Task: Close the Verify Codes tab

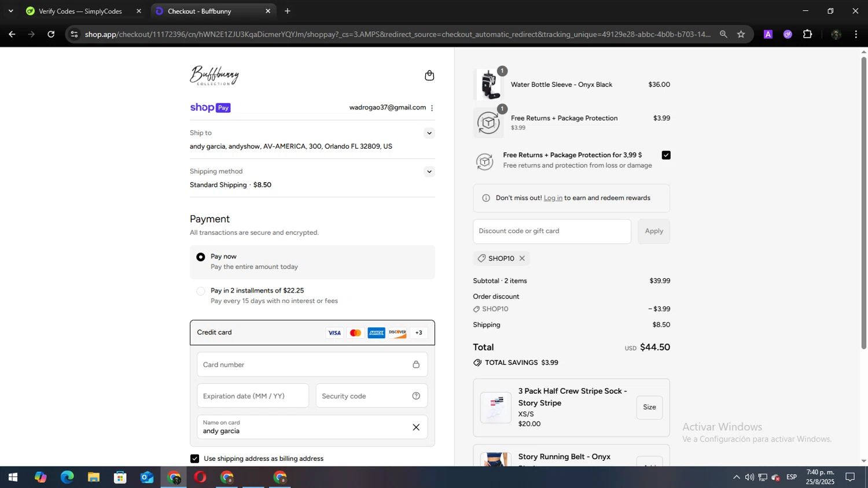Action: (x=138, y=11)
